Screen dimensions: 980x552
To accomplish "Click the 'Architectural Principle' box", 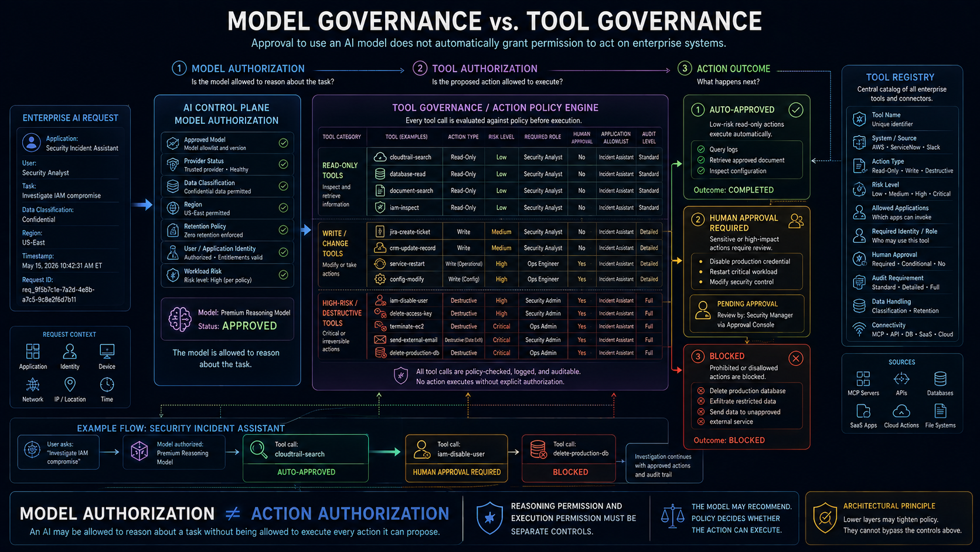I will (889, 518).
